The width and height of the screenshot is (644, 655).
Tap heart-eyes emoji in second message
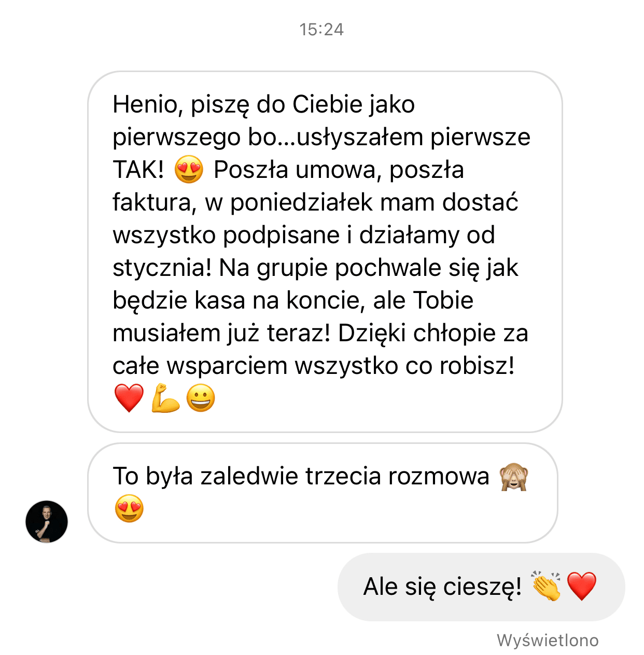click(x=129, y=509)
